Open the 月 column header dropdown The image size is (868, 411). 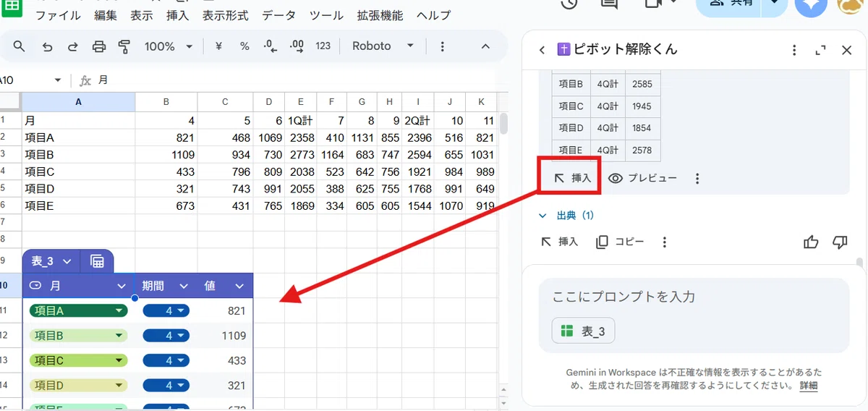[122, 286]
